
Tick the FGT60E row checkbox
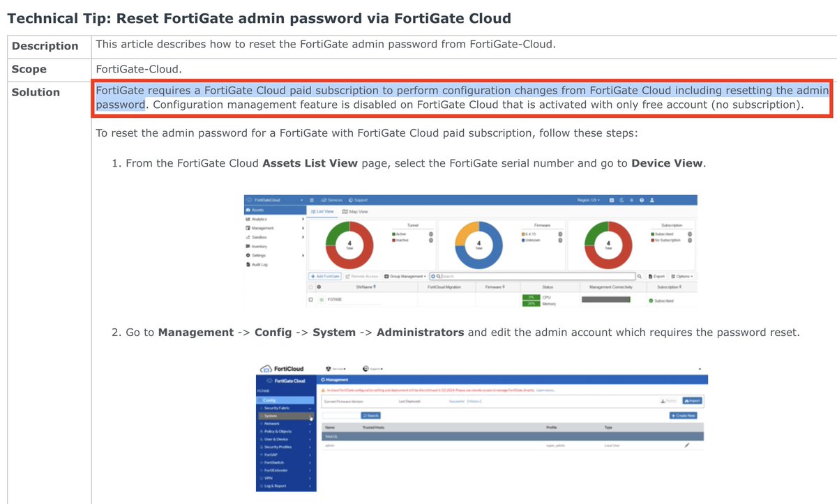[x=311, y=300]
